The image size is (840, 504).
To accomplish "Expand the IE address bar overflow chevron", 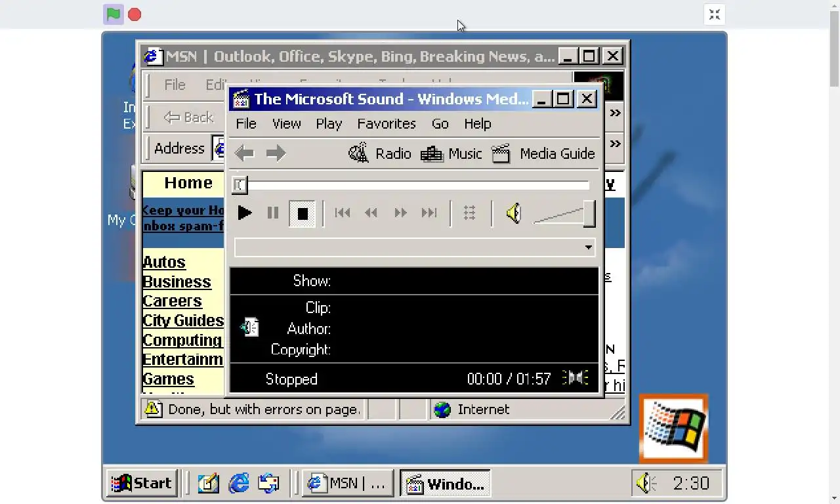I will point(615,144).
